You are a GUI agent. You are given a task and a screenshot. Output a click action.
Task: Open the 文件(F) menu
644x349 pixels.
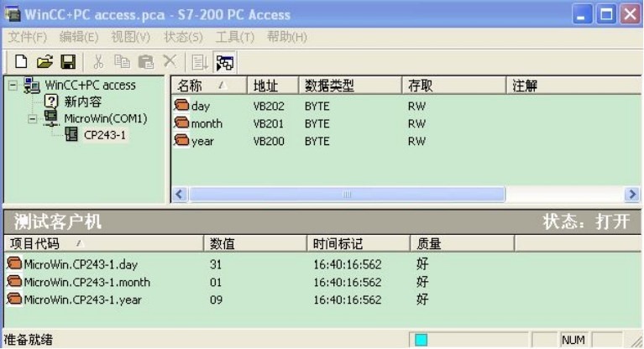[28, 37]
